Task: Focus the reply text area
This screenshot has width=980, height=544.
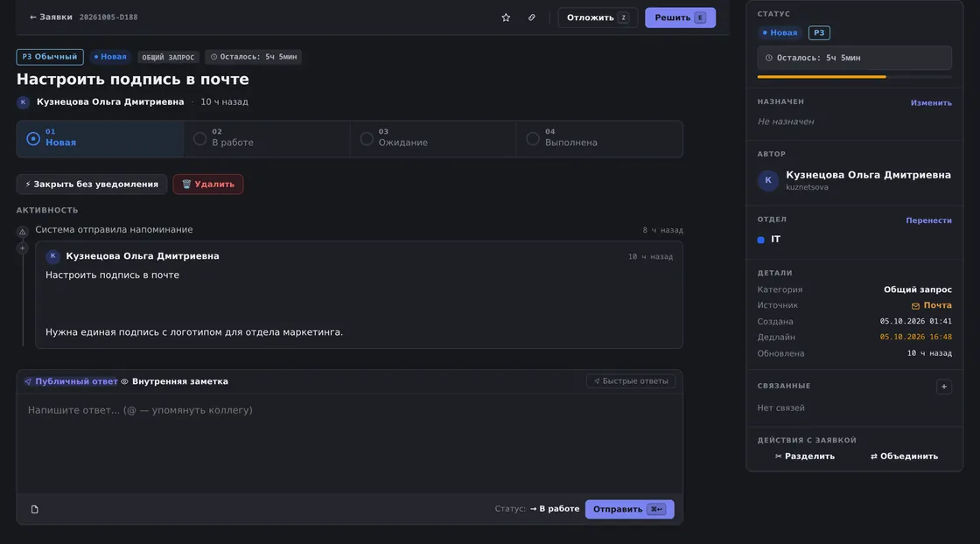Action: 349,443
